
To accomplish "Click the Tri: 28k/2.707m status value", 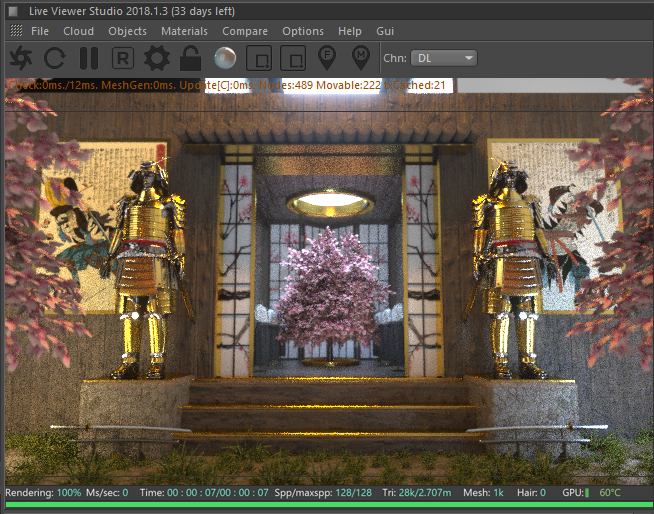I will click(x=417, y=493).
